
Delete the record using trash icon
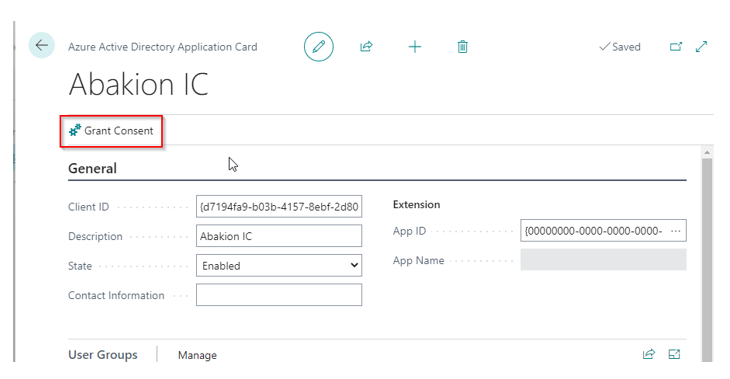click(462, 47)
